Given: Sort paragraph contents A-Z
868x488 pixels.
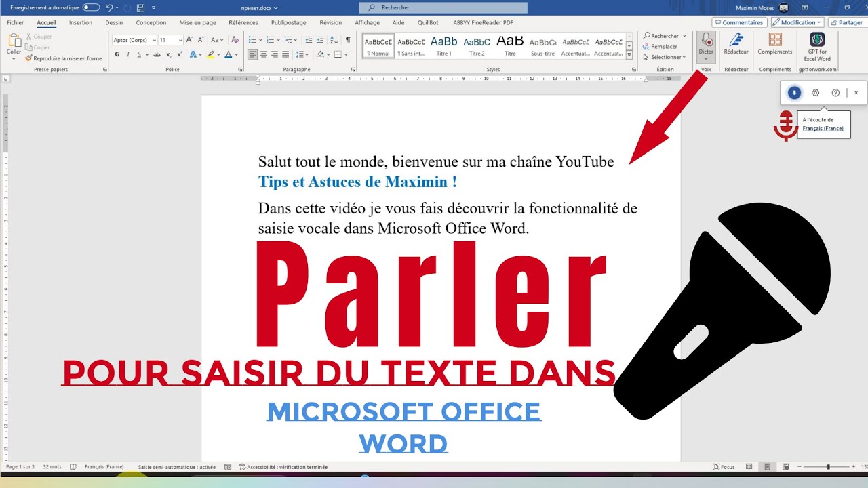Looking at the screenshot, I should tap(334, 40).
